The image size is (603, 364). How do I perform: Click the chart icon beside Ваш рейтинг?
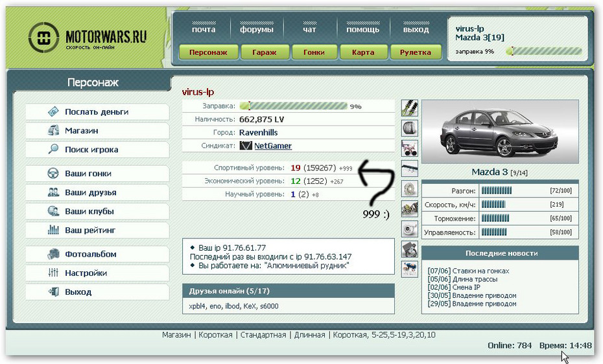pos(53,230)
